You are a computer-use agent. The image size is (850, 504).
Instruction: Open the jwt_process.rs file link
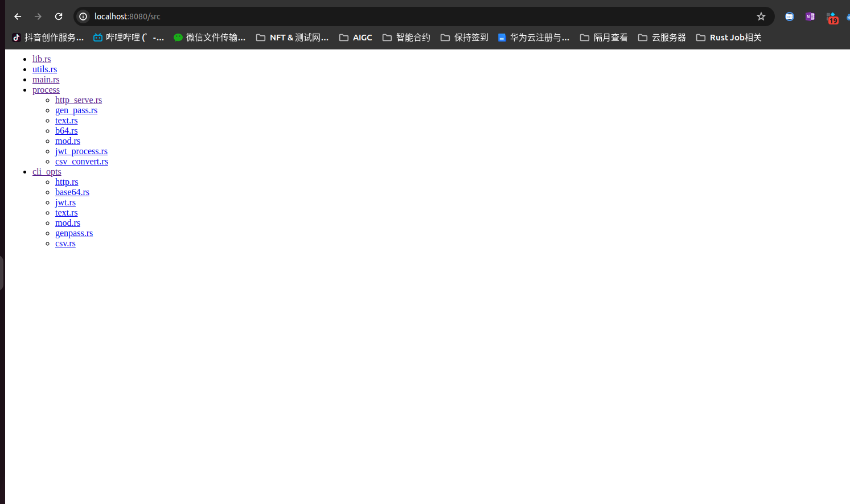tap(81, 151)
